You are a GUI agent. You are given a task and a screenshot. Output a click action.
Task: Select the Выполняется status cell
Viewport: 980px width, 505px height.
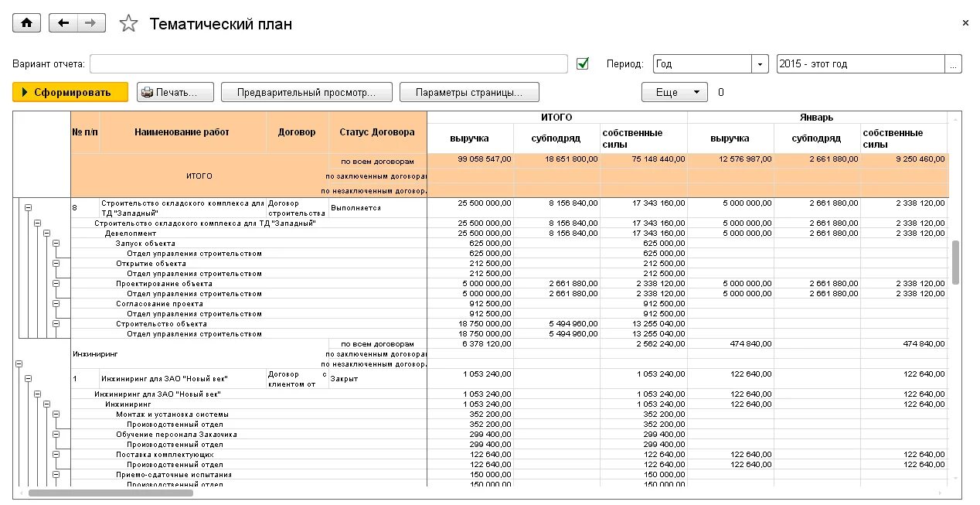coord(377,208)
